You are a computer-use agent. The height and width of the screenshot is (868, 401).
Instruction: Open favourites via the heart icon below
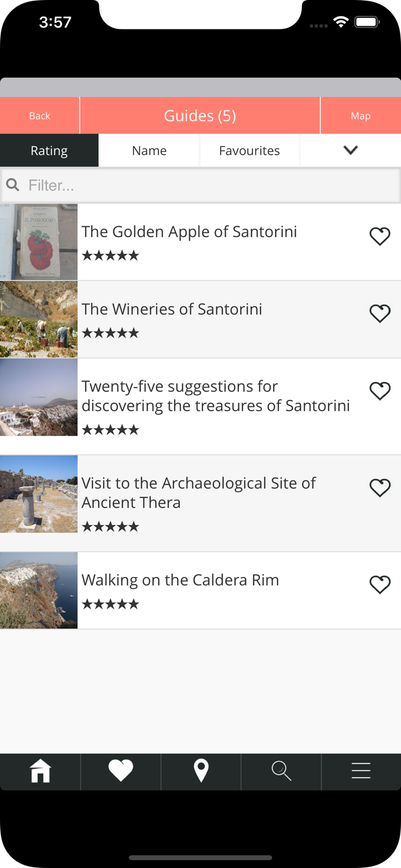coord(120,771)
